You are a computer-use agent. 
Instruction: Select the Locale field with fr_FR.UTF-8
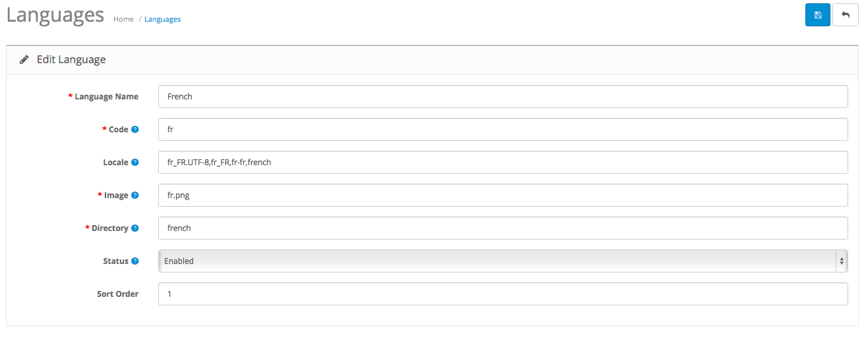click(x=503, y=162)
